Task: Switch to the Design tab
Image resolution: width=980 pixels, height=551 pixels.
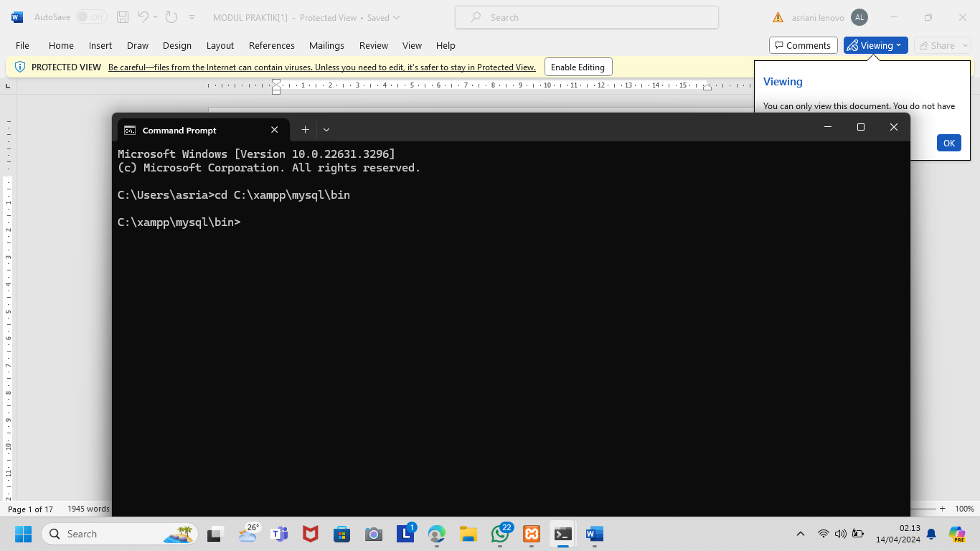Action: point(177,45)
